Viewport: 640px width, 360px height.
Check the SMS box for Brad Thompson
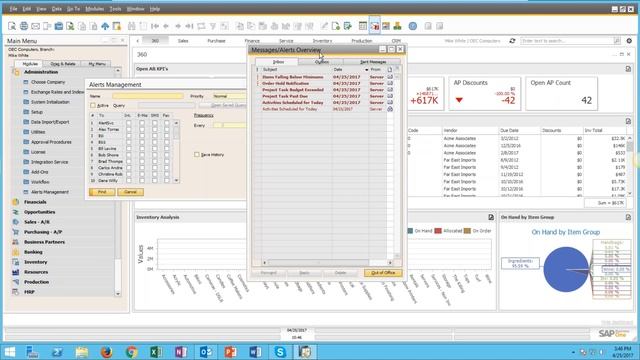click(154, 162)
